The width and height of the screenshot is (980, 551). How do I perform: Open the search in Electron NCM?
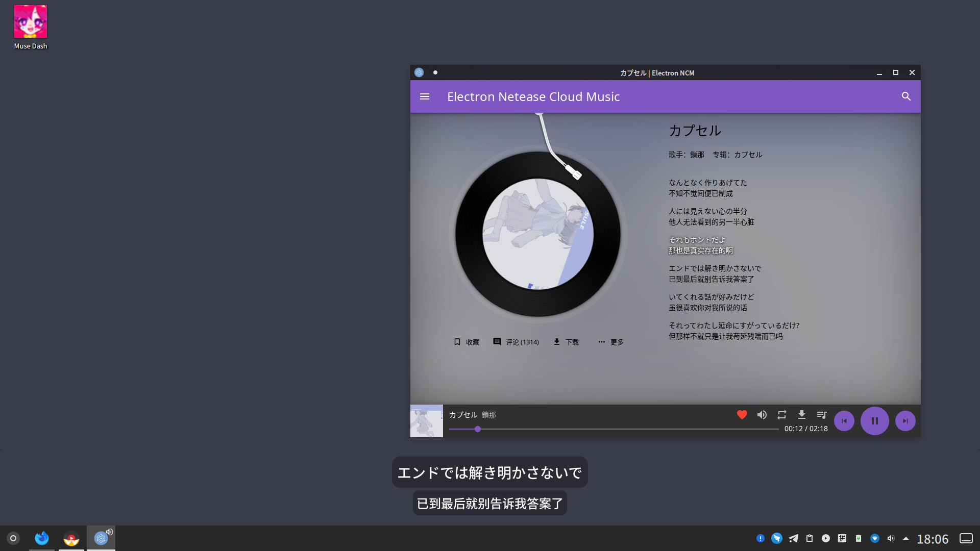pyautogui.click(x=906, y=96)
